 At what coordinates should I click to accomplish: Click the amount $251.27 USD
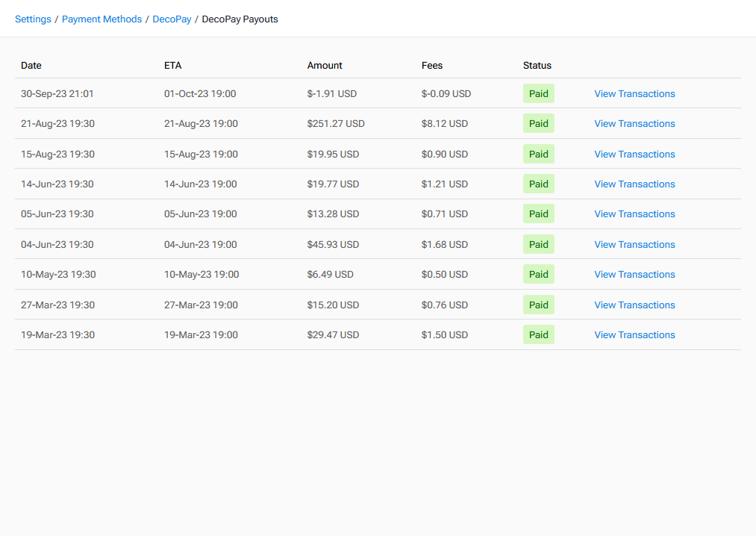336,123
